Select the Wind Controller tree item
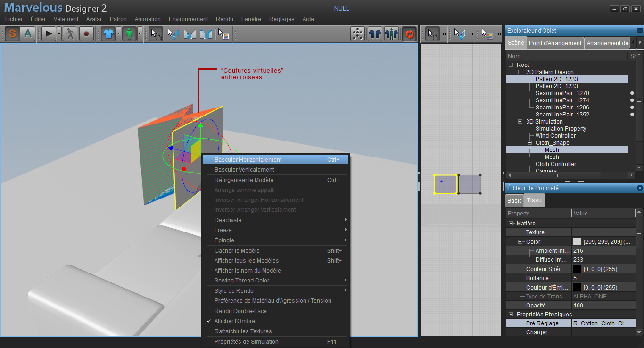Screen dimensions: 644x348 click(555, 136)
